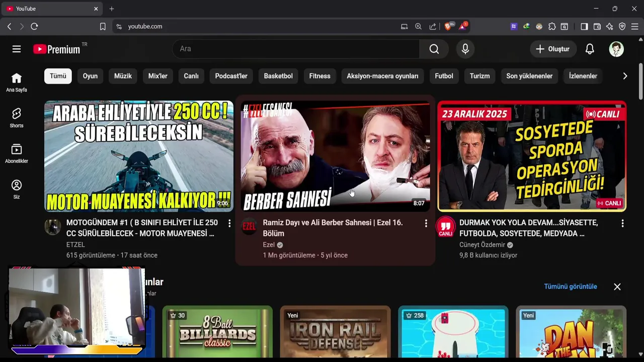Play the motorcycle 250 CC thumbnail
The image size is (644, 362).
[x=139, y=156]
